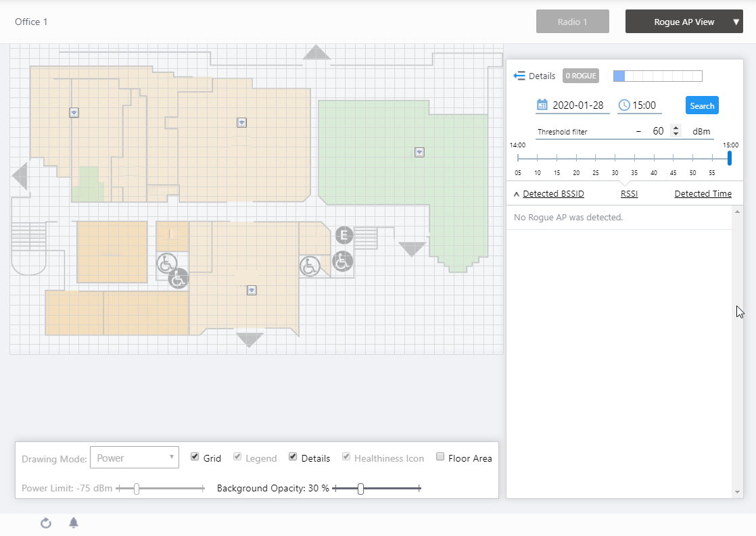Click the refresh icon in the bottom bar
The image size is (756, 536).
point(46,523)
